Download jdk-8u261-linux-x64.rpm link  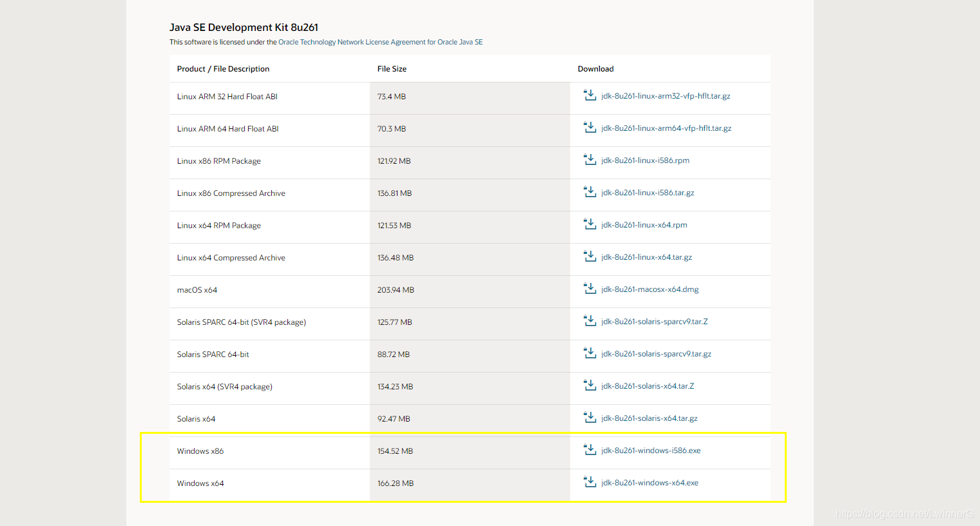tap(644, 225)
